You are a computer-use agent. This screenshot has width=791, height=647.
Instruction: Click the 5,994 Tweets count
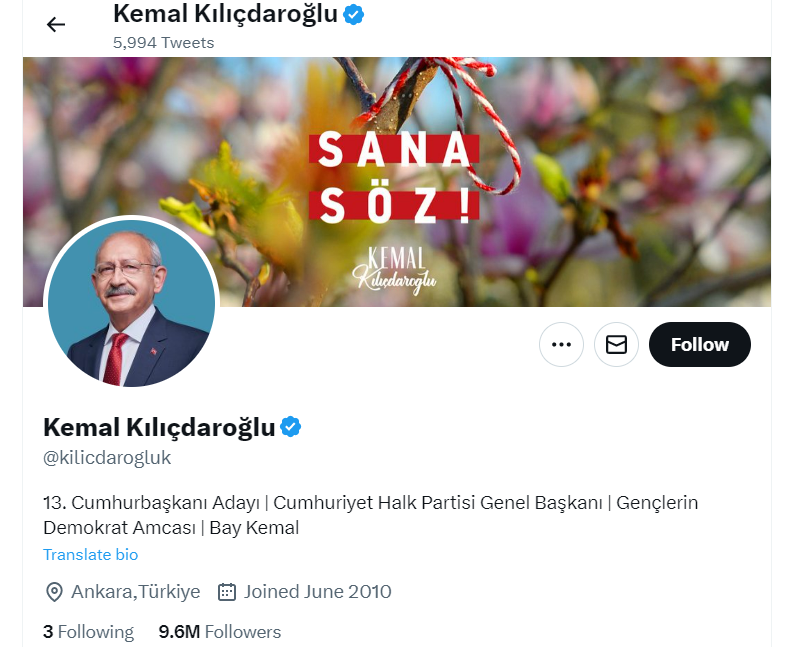[x=163, y=43]
